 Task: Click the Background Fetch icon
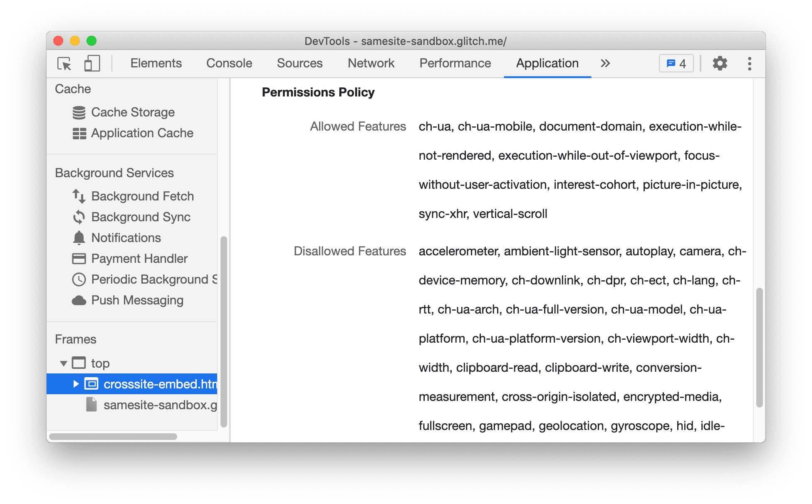tap(77, 195)
